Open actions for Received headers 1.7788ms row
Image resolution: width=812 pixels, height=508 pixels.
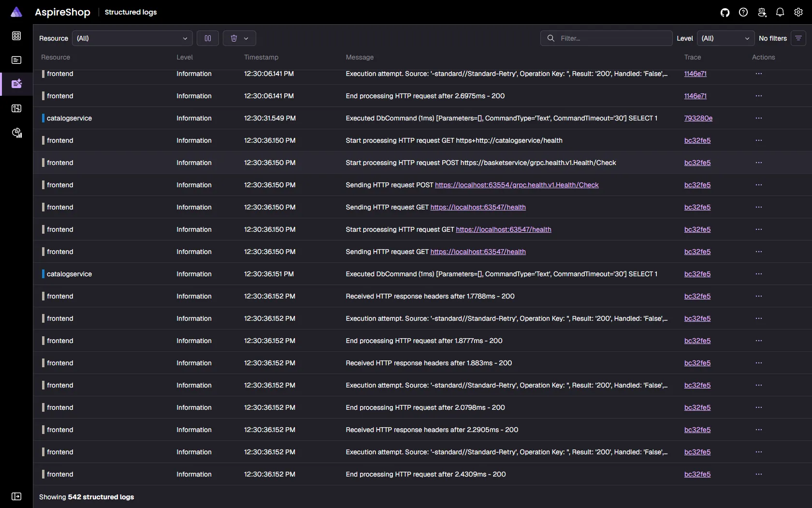[759, 296]
